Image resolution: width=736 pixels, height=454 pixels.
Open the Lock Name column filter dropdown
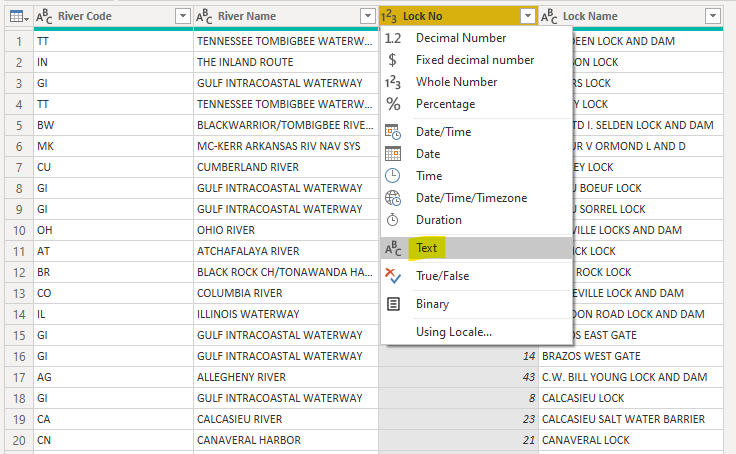point(712,16)
